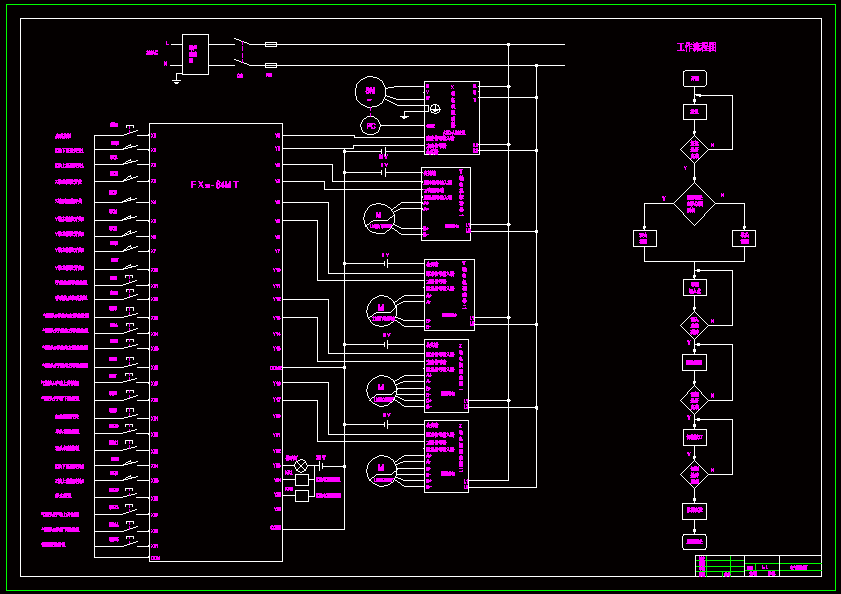The width and height of the screenshot is (841, 594).
Task: Select the Y-branch process box of the large diamond
Action: coord(645,238)
